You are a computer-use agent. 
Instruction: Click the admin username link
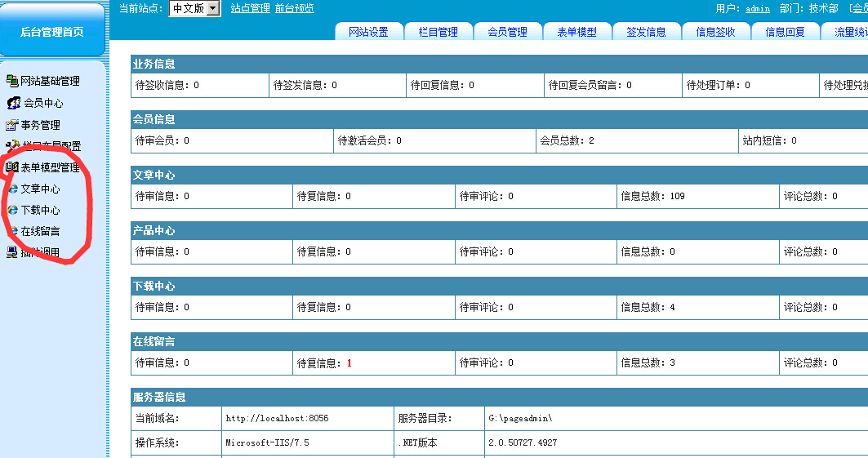(757, 8)
